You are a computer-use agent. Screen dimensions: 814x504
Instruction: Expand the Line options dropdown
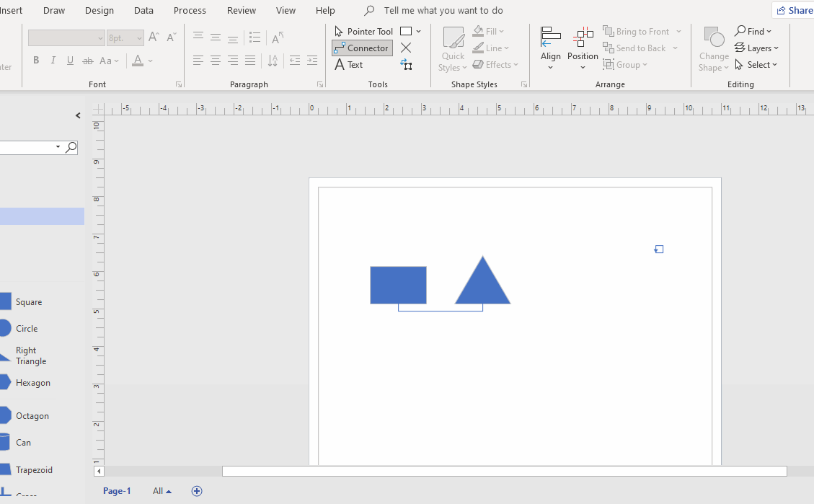click(x=491, y=48)
